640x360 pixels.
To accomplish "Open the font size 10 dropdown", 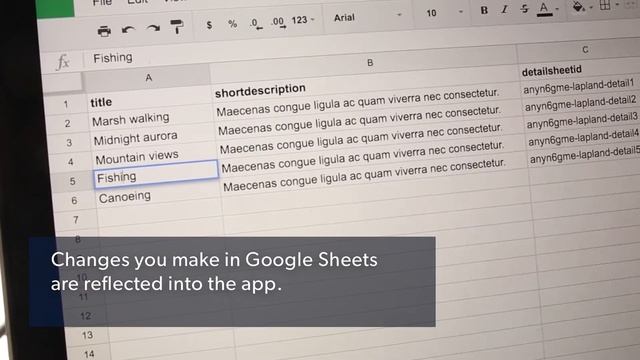I will tap(444, 13).
